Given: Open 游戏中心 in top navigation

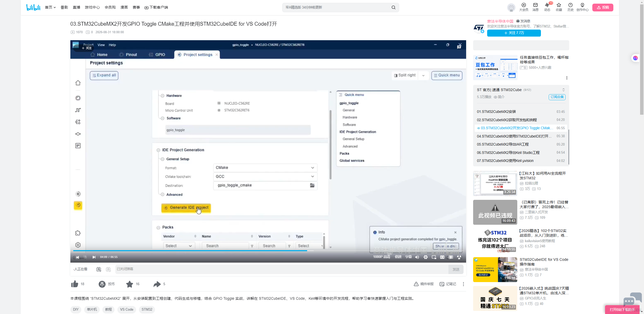Looking at the screenshot, I should [x=92, y=7].
